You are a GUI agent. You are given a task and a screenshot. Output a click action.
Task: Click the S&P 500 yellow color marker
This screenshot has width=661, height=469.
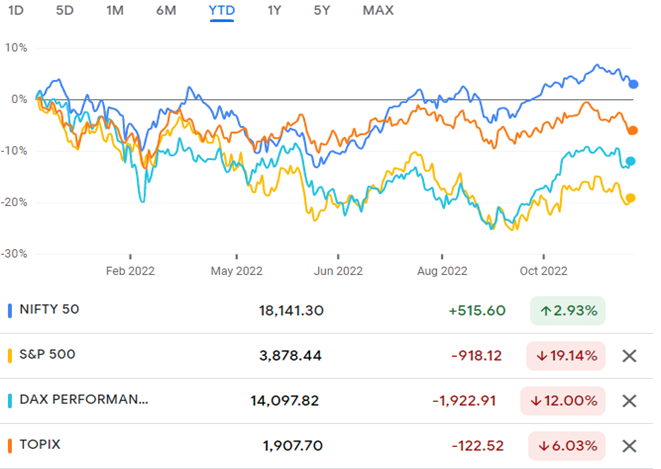(x=10, y=356)
